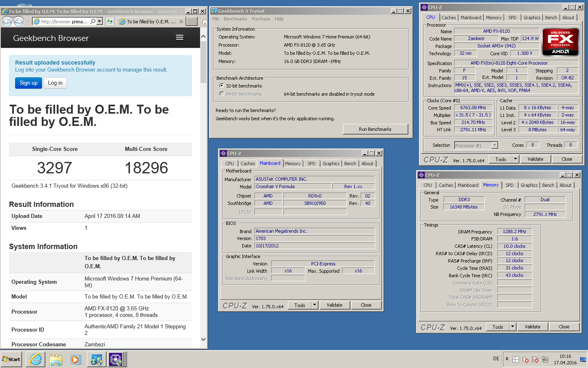Open Tools dropdown arrow in top CPU-Z window
Image resolution: width=588 pixels, height=368 pixels.
[x=515, y=159]
